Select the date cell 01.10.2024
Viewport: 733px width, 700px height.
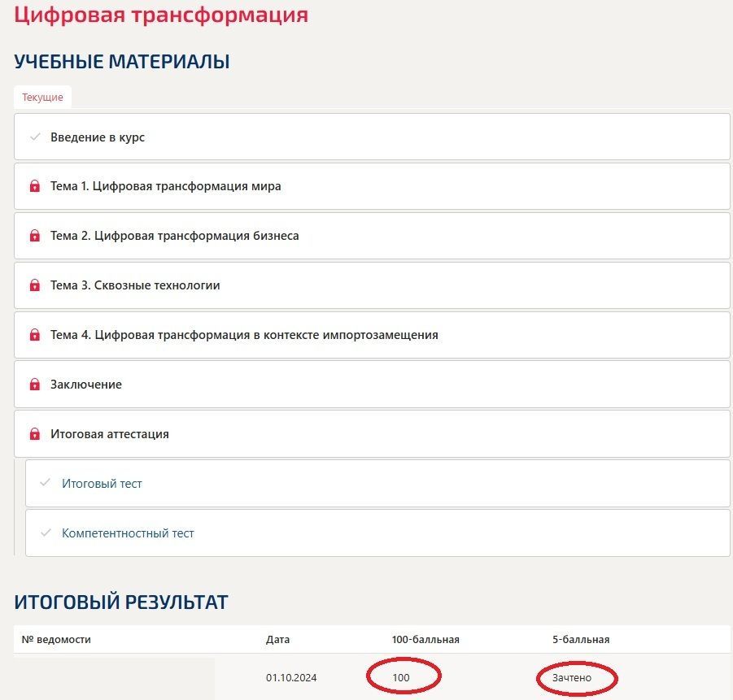pos(291,677)
